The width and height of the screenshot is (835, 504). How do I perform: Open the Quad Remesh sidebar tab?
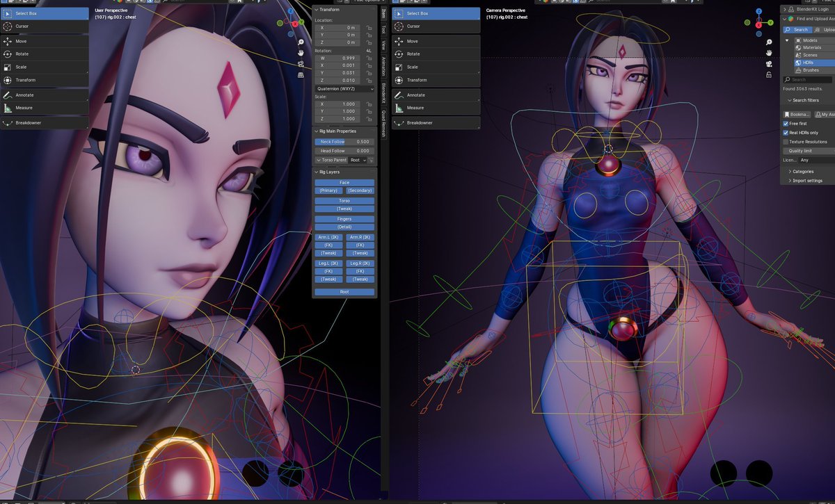coord(383,123)
